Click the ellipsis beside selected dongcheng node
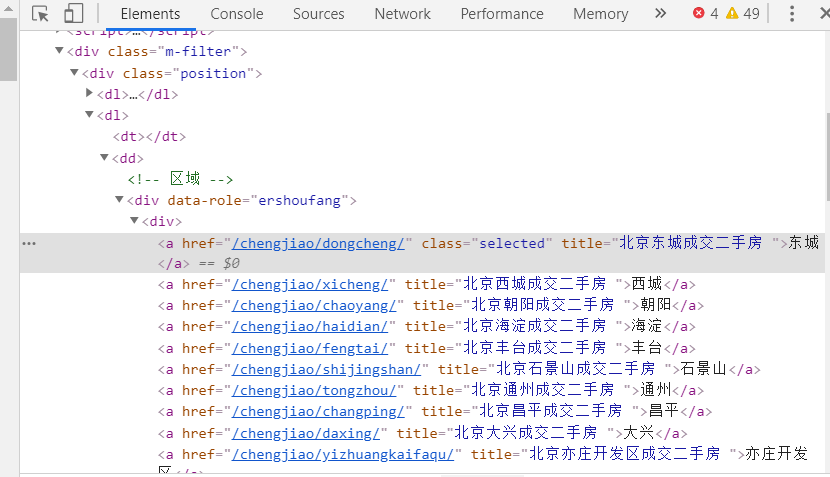The height and width of the screenshot is (477, 830). pyautogui.click(x=29, y=244)
